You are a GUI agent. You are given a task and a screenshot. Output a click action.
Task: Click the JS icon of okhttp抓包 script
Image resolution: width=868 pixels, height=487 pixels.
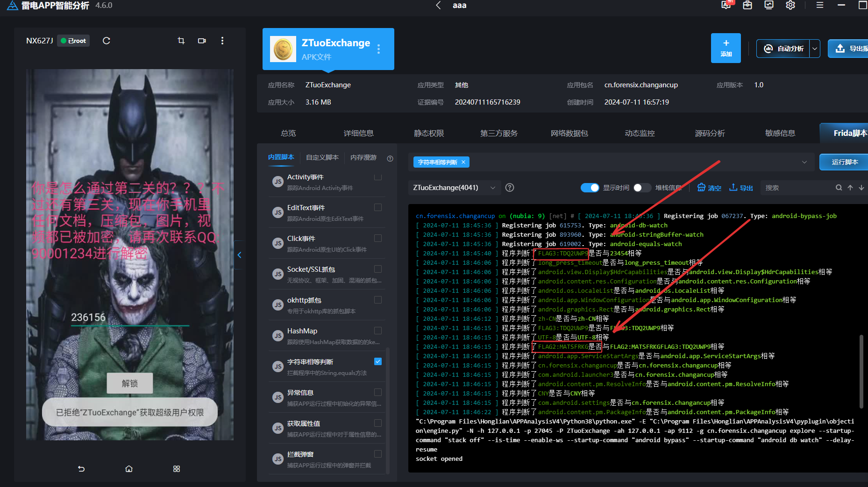(278, 305)
